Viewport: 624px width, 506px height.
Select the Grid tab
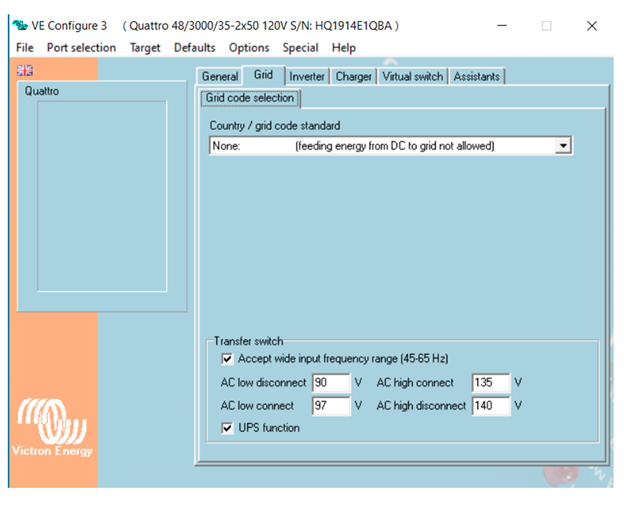(263, 75)
